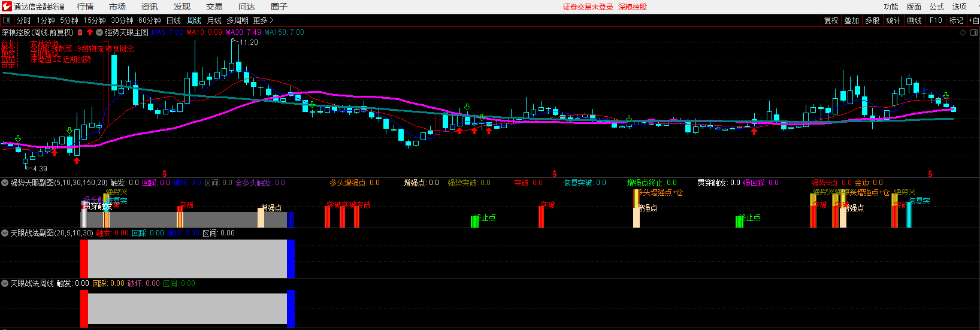Select the 60分钟 period tab
Screen dimensions: 980x330
click(x=149, y=20)
